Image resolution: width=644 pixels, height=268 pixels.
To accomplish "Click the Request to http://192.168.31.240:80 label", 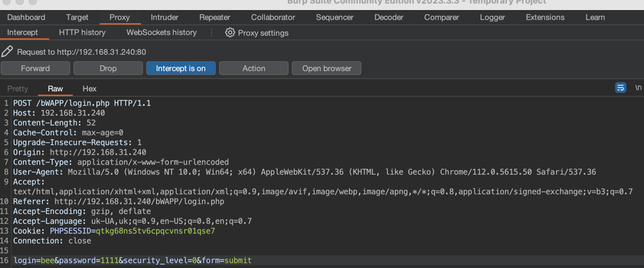I will click(x=81, y=52).
